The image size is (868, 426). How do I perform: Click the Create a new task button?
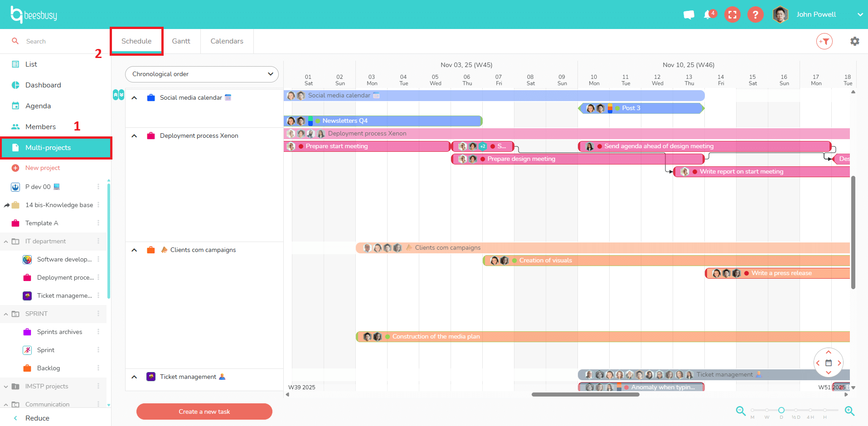coord(204,411)
